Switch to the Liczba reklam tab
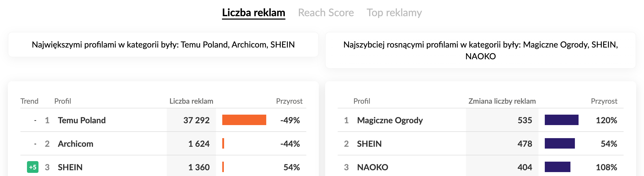 (x=253, y=13)
